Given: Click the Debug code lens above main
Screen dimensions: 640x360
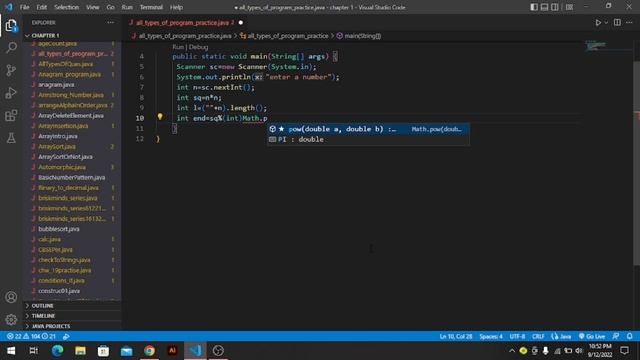Looking at the screenshot, I should click(x=198, y=47).
